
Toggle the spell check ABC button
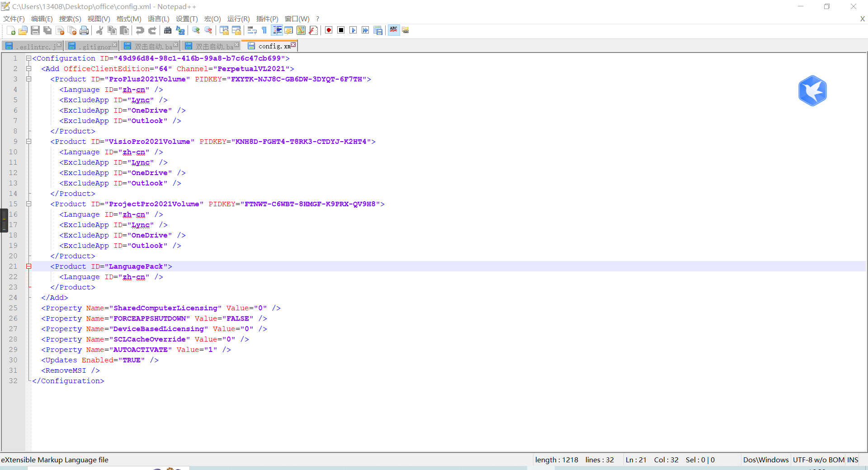tap(394, 30)
